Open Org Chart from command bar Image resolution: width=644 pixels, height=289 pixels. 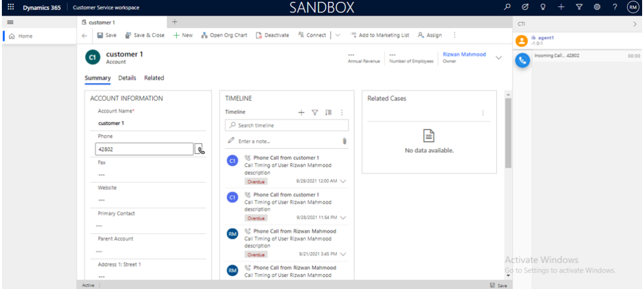pyautogui.click(x=225, y=35)
